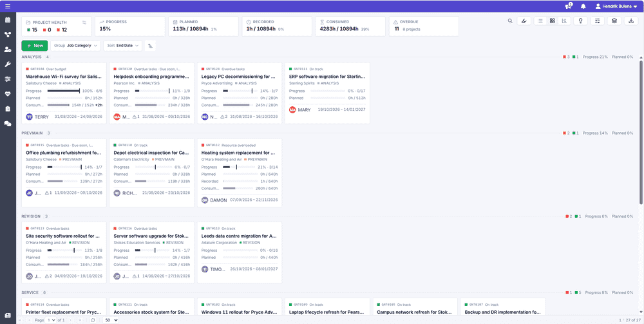The image size is (644, 324).
Task: Open Helpdesk onboarding programme project
Action: pos(151,77)
